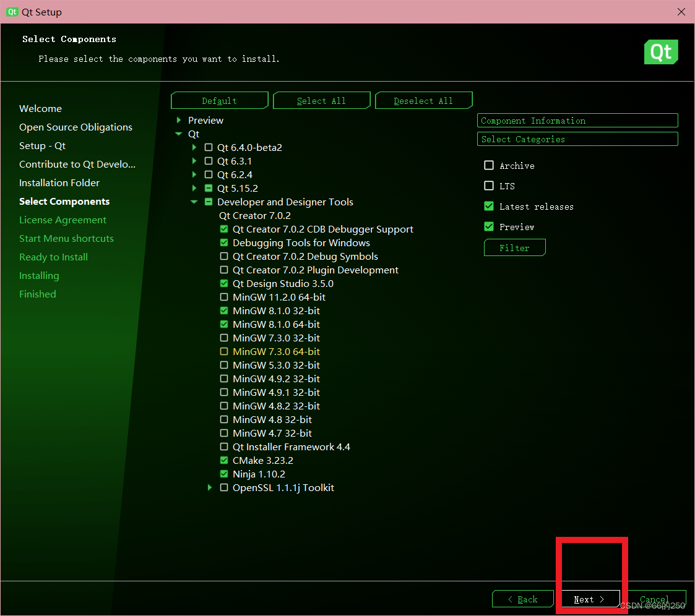Click the Ready to Install step
Screen dimensions: 695x616
tap(53, 257)
